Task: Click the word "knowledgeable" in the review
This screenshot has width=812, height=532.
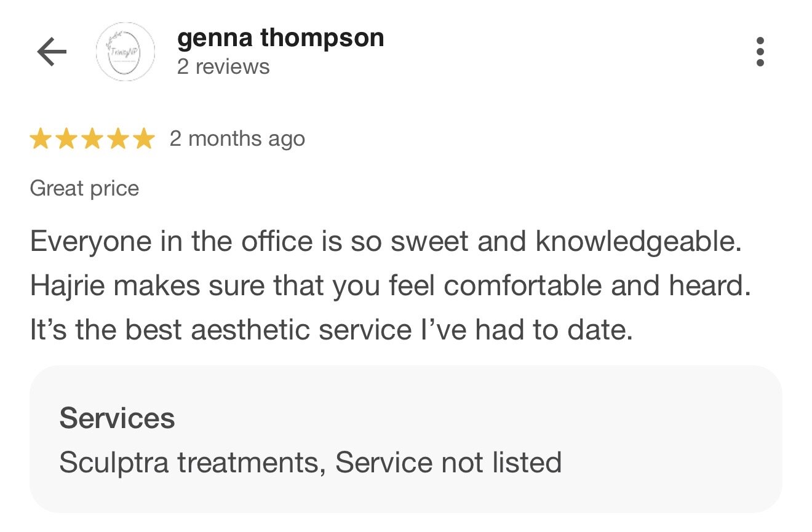Action: click(x=638, y=242)
